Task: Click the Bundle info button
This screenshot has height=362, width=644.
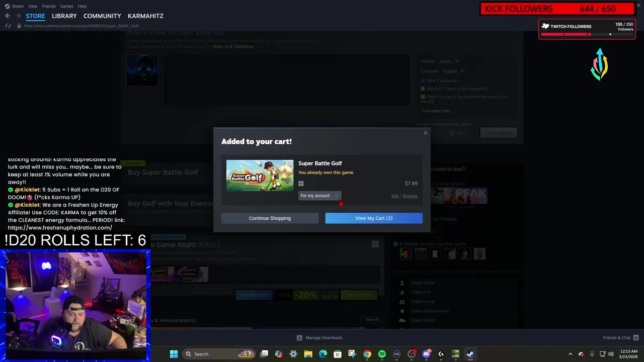Action: [x=254, y=295]
